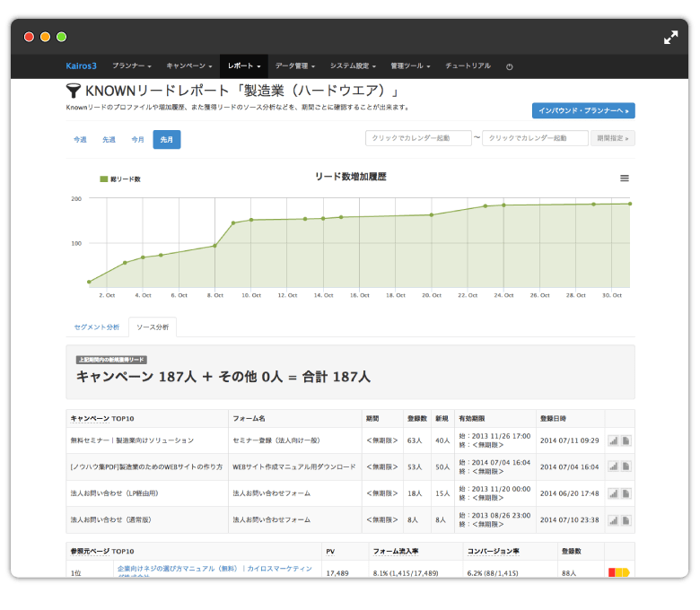Toggle the 総リード数 legend series
Viewport: 700px width, 610px height.
tap(120, 179)
